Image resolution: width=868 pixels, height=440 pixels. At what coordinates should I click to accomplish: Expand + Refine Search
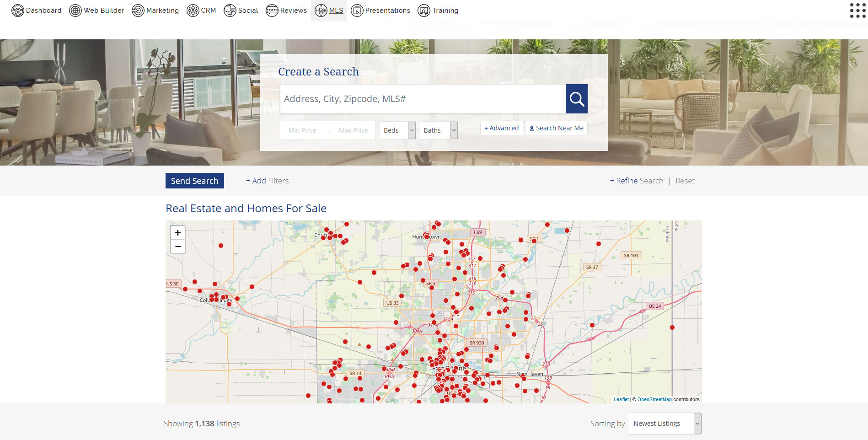coord(637,181)
